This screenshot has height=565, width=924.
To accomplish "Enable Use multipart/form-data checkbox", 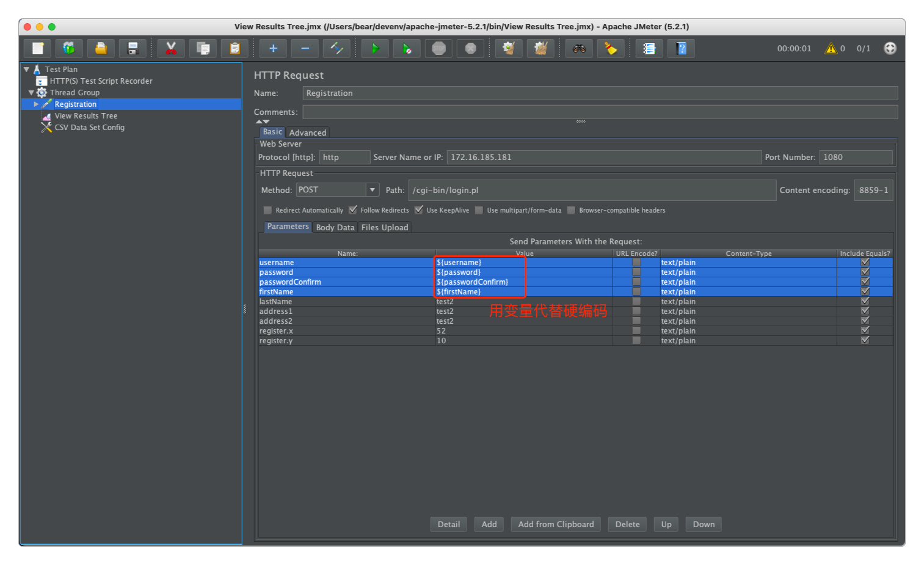I will pyautogui.click(x=479, y=210).
